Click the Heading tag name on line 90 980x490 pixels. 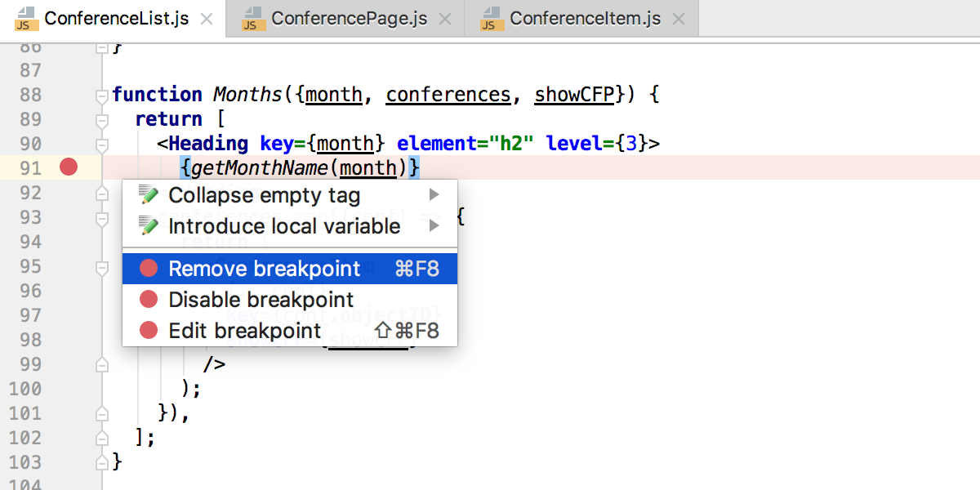tap(208, 144)
